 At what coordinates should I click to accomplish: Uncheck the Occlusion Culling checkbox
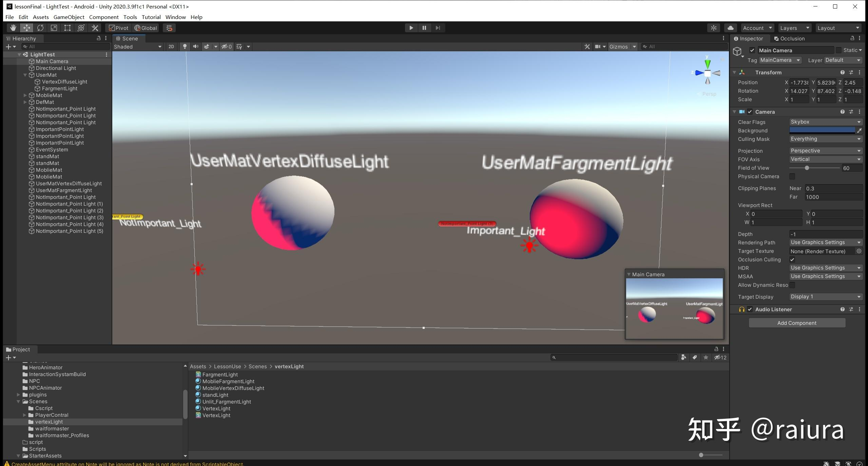click(x=792, y=260)
